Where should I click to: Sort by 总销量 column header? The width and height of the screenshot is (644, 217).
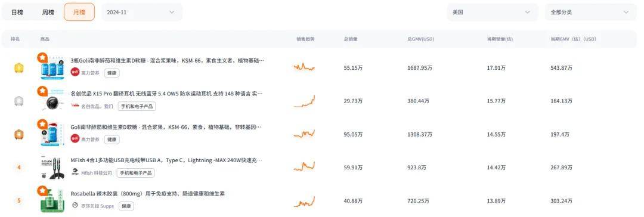(x=351, y=39)
